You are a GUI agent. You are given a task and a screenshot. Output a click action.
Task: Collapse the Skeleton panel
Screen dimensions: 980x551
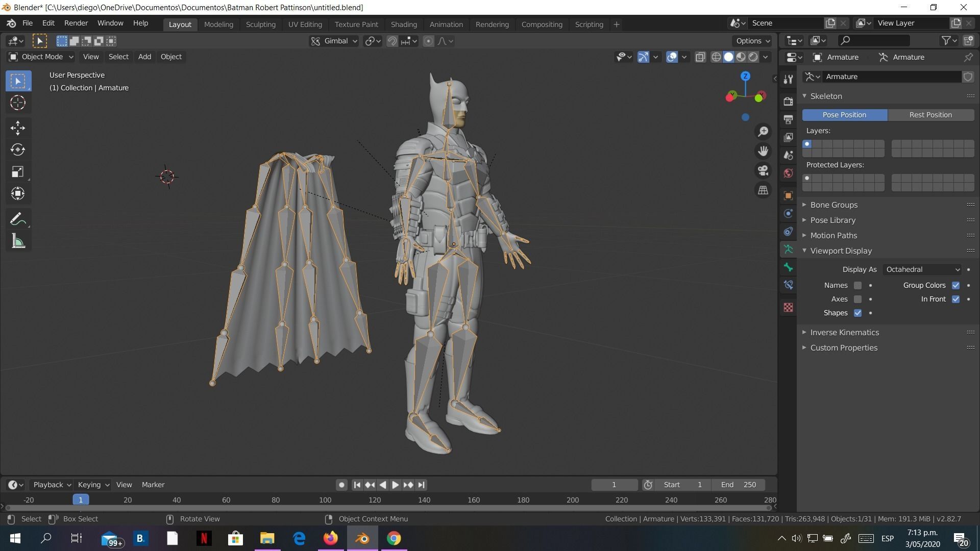[826, 96]
